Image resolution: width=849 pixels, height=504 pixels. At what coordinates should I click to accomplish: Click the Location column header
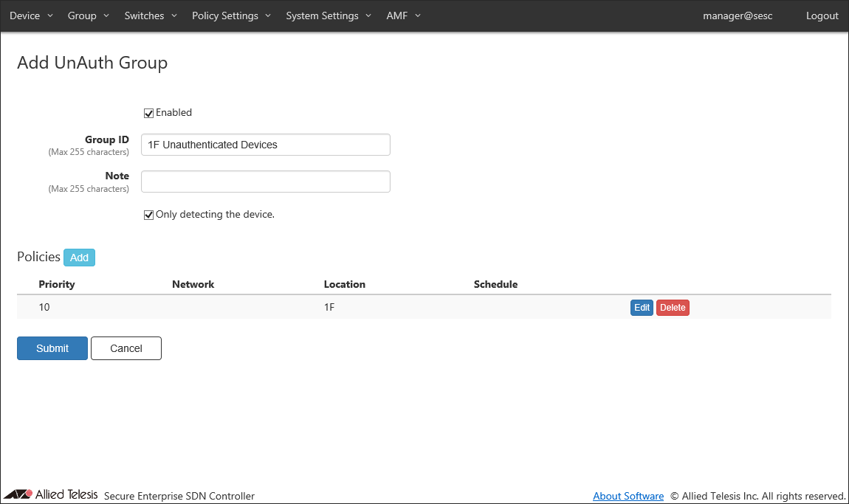(x=344, y=284)
